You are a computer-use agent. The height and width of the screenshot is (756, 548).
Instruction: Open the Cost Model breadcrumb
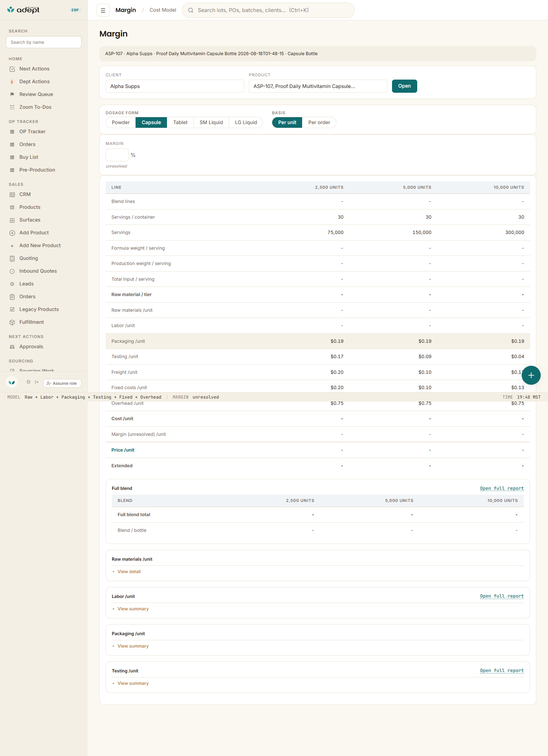(163, 10)
